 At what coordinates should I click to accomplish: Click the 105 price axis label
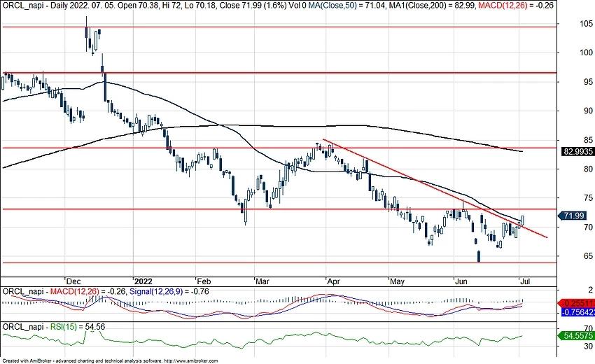(587, 24)
